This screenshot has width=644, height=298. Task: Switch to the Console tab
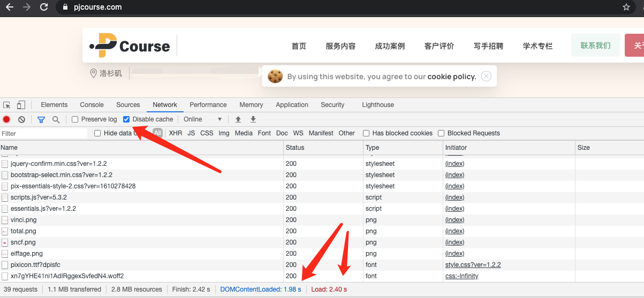(x=92, y=105)
